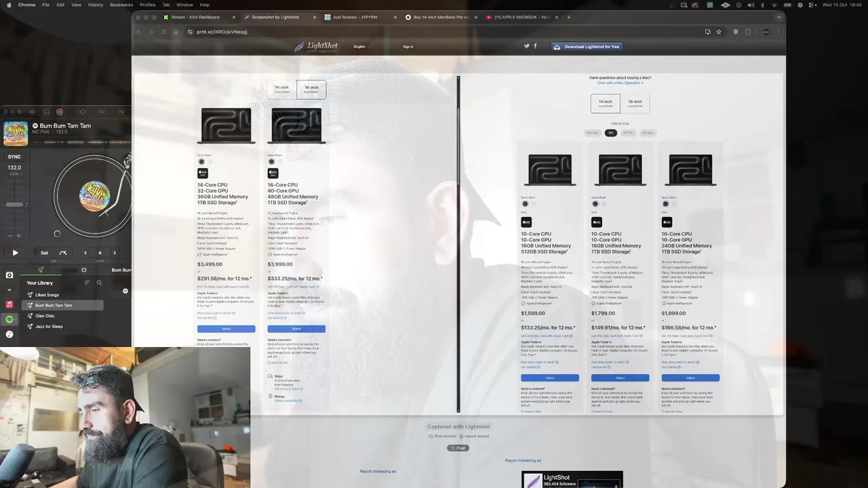Image resolution: width=868 pixels, height=488 pixels.
Task: Search Your Library with magnifier icon
Action: click(99, 283)
